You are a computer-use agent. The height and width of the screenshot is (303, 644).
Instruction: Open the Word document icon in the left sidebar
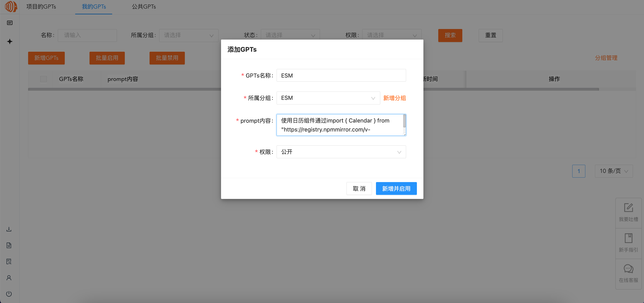click(9, 245)
